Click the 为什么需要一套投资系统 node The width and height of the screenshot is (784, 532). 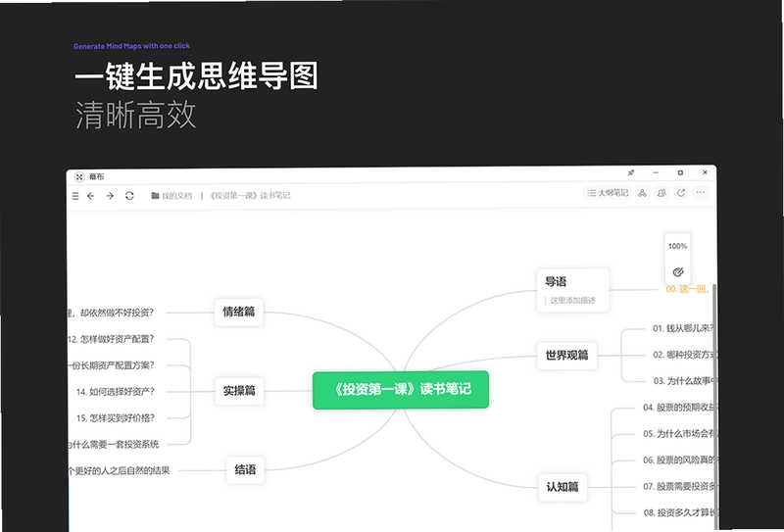tap(114, 444)
